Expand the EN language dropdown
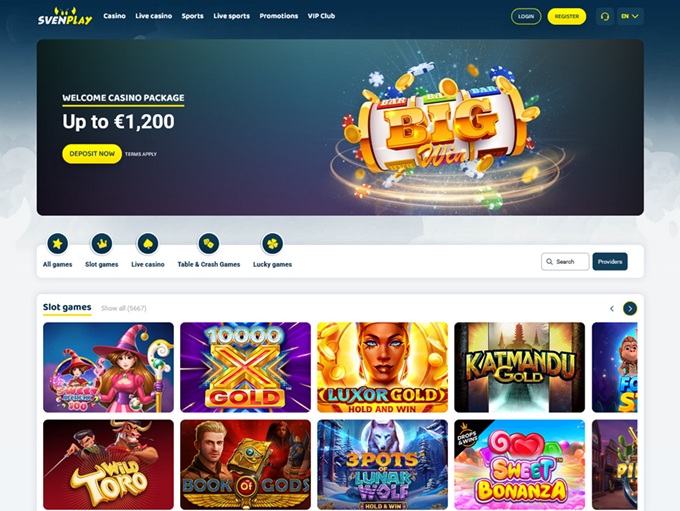680x511 pixels. [x=630, y=16]
